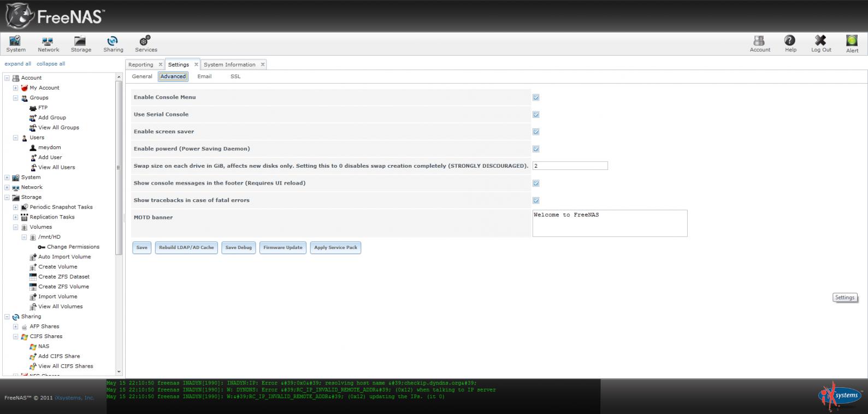This screenshot has width=868, height=414.
Task: Toggle the Enable screen saver checkbox
Action: click(536, 132)
